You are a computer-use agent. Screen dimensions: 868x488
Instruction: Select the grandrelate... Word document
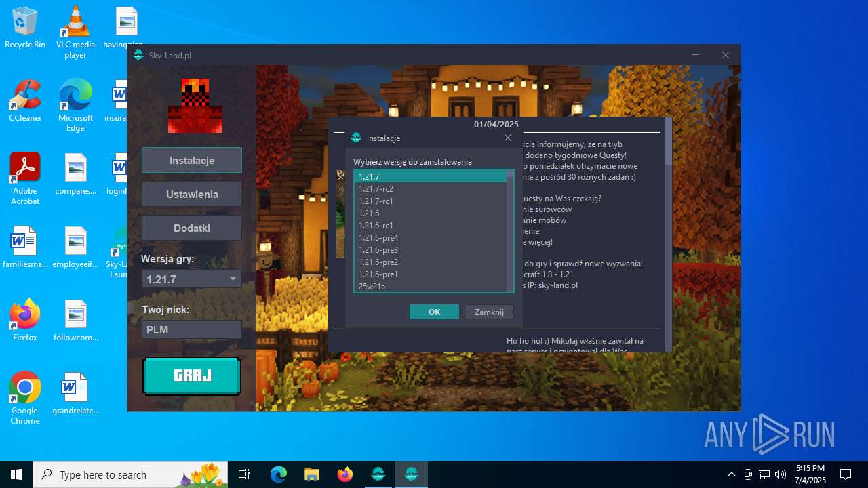click(x=75, y=394)
